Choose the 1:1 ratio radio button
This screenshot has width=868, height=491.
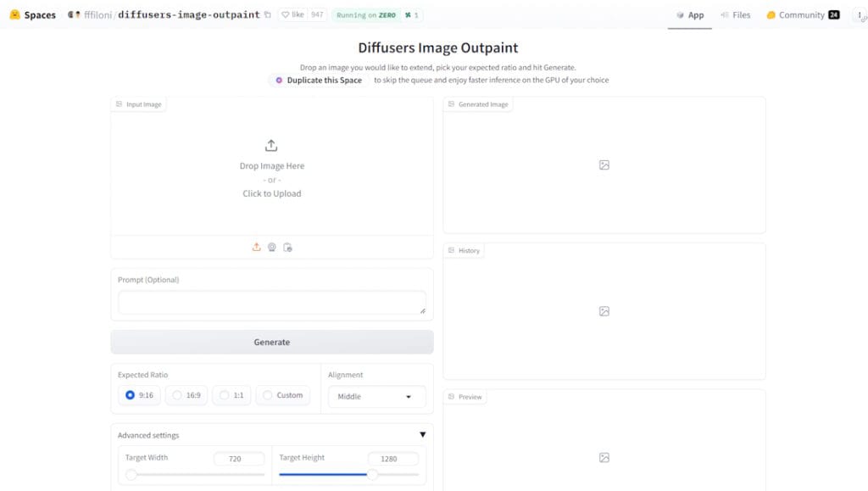231,395
